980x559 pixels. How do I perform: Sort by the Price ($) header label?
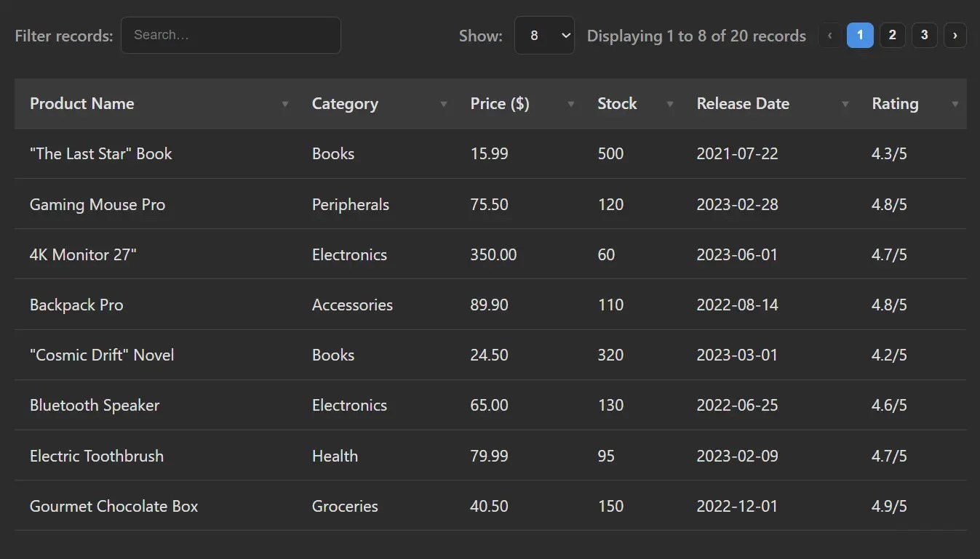click(500, 104)
